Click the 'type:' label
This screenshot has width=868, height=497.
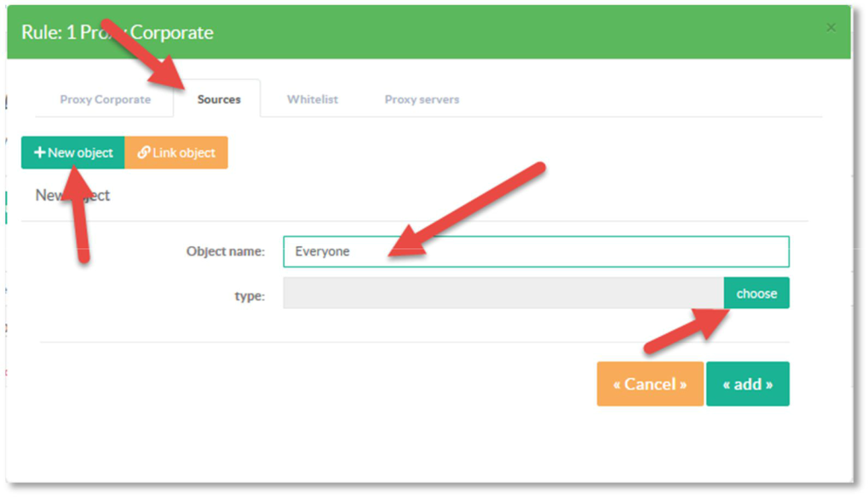(250, 296)
